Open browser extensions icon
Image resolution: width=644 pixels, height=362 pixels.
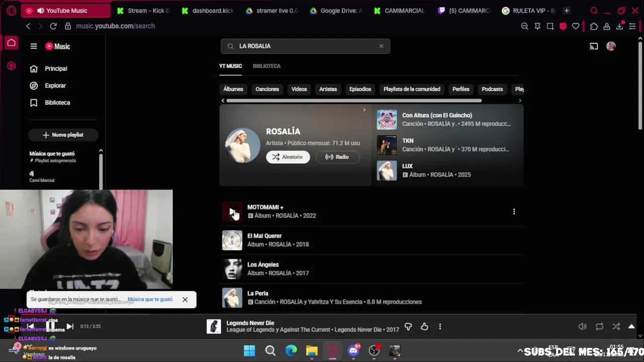tap(594, 26)
